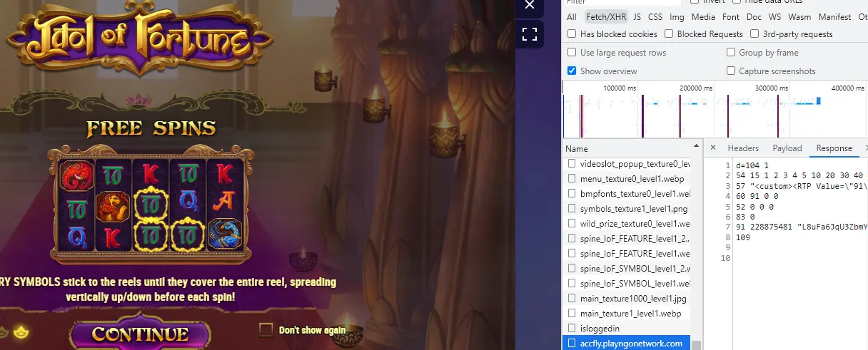This screenshot has width=868, height=350.
Task: Click response line "d=104 1"
Action: [x=752, y=165]
